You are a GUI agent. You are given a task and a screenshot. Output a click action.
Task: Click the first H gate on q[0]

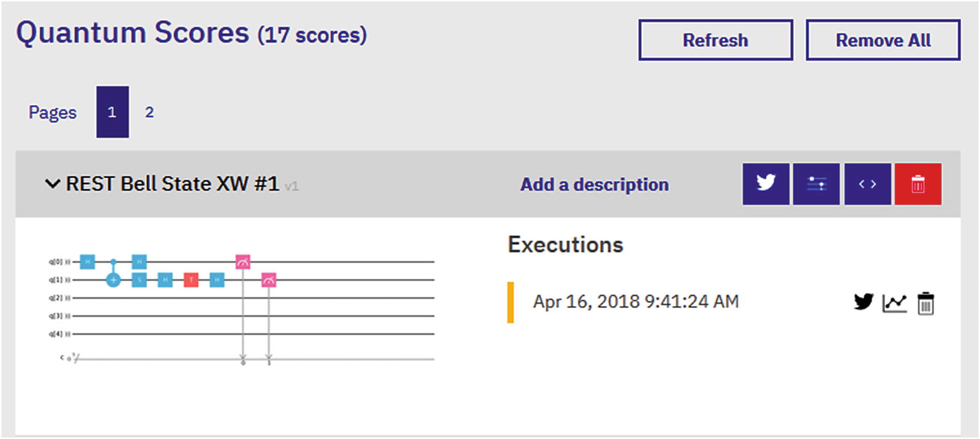[x=87, y=262]
